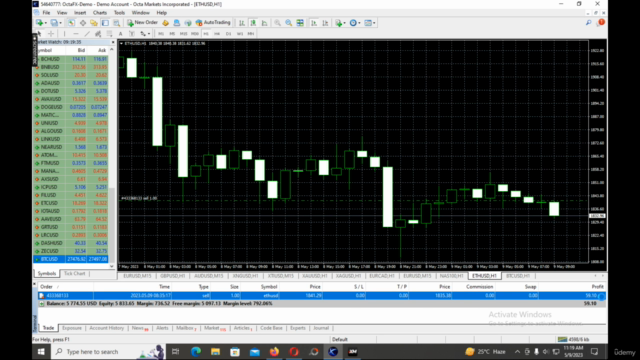Open Windows Start menu
640x360 pixels.
tap(41, 351)
